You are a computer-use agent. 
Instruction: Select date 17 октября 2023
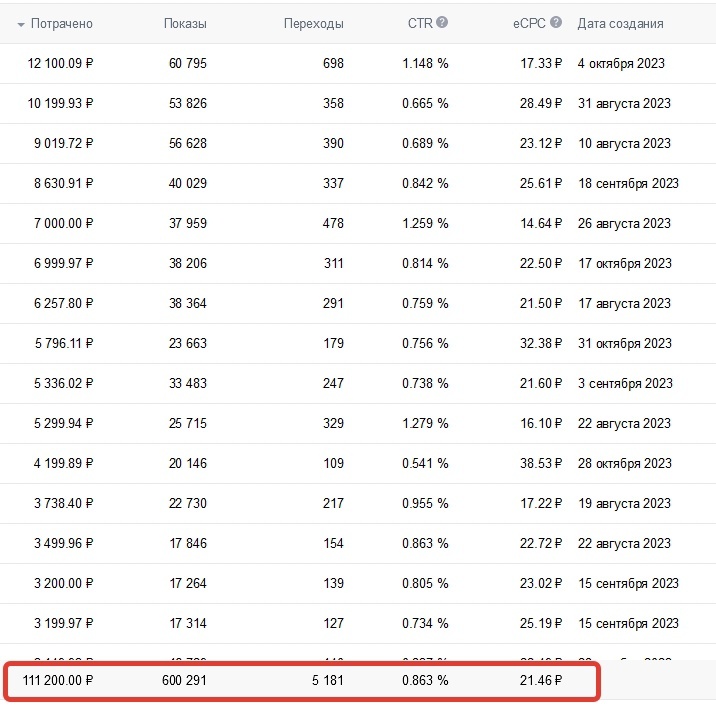tap(625, 263)
